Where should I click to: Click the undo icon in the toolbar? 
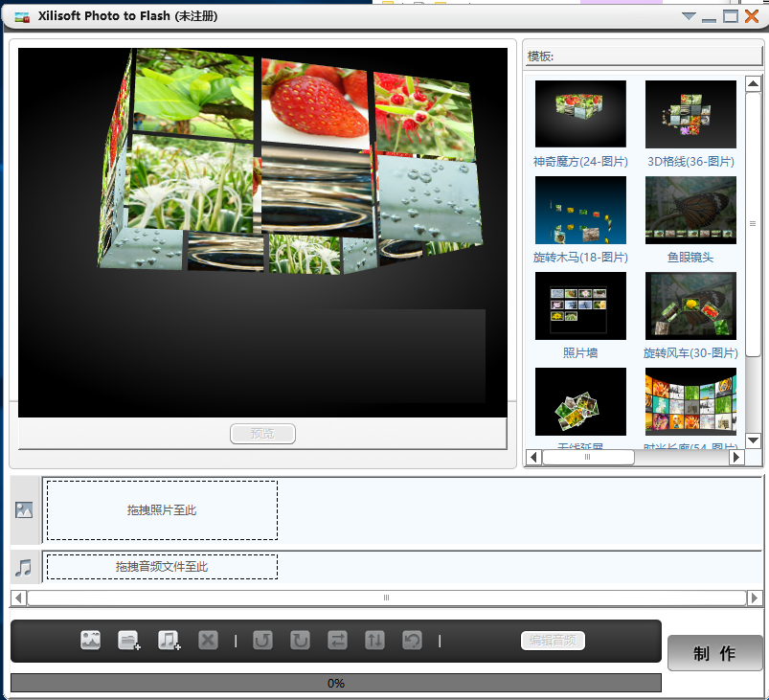tap(412, 641)
